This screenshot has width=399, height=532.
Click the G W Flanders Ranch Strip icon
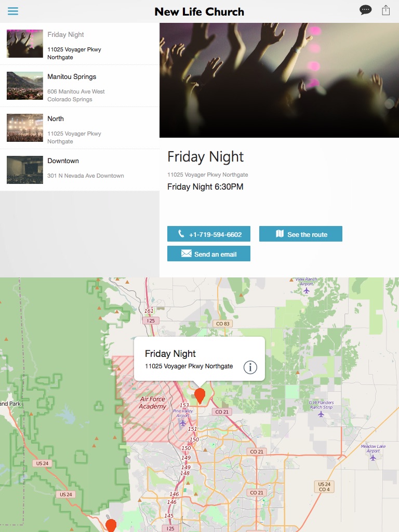(x=321, y=414)
